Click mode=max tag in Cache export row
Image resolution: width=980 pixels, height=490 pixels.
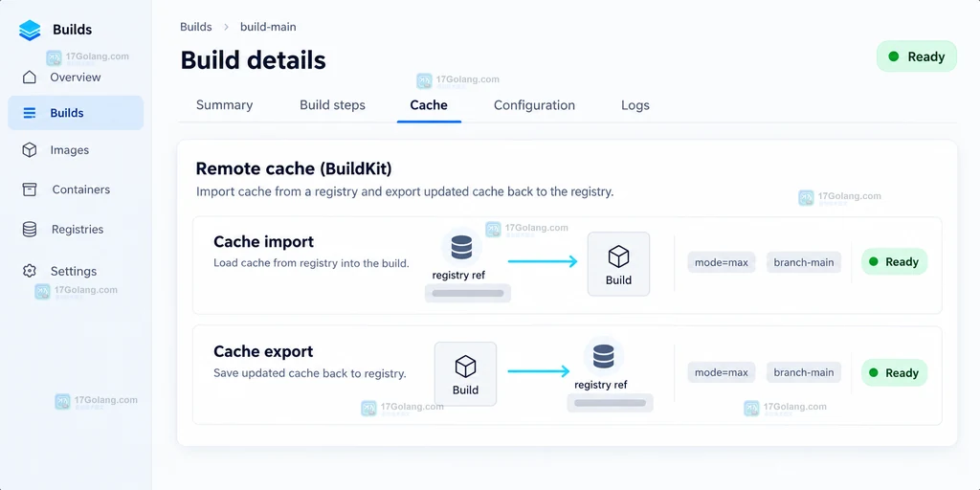click(722, 372)
